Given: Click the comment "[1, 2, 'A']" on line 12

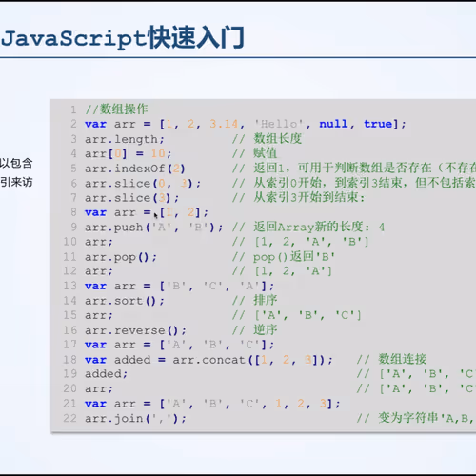Looking at the screenshot, I should coord(293,271).
